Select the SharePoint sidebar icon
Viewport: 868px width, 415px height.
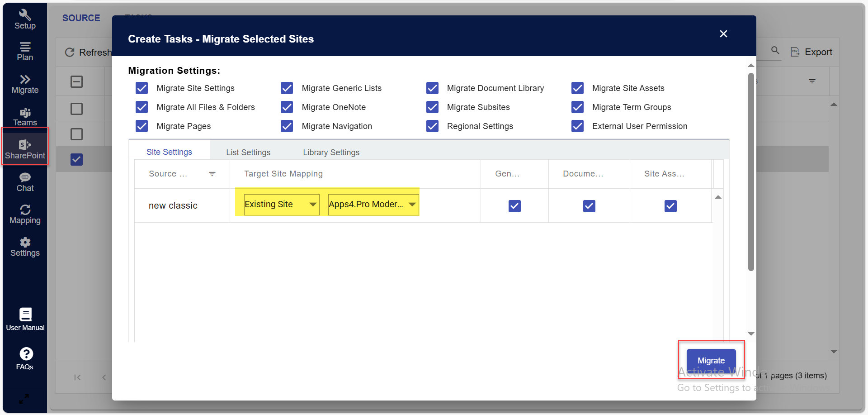coord(25,146)
